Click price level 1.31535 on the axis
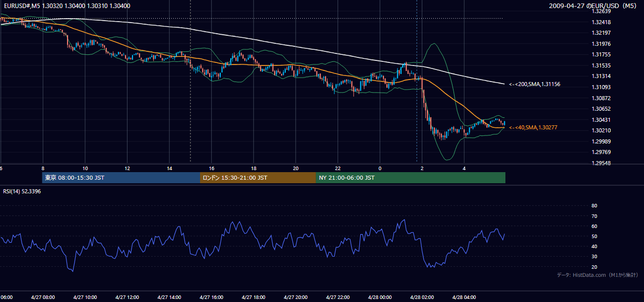Screen dimensions: 644x302 point(601,65)
